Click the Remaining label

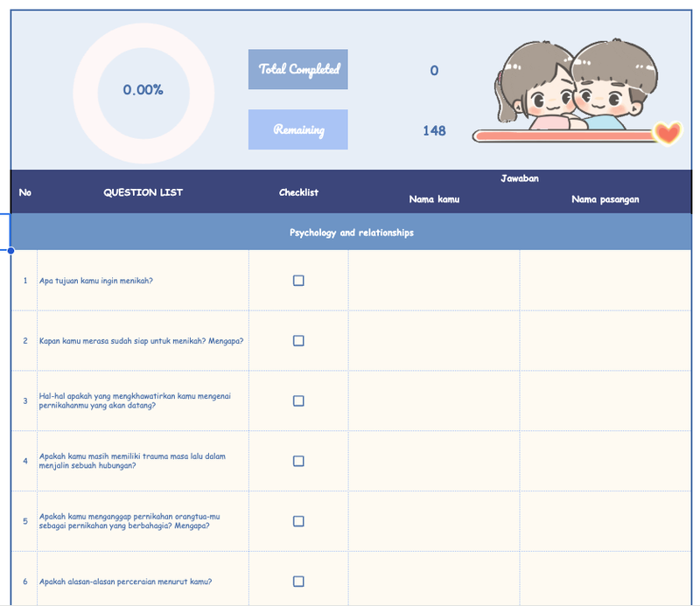point(298,129)
